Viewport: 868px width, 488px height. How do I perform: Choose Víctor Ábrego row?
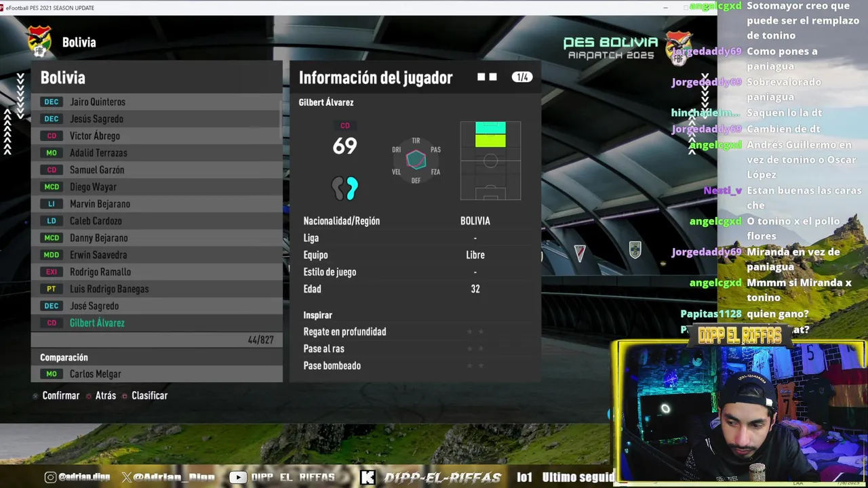point(155,136)
